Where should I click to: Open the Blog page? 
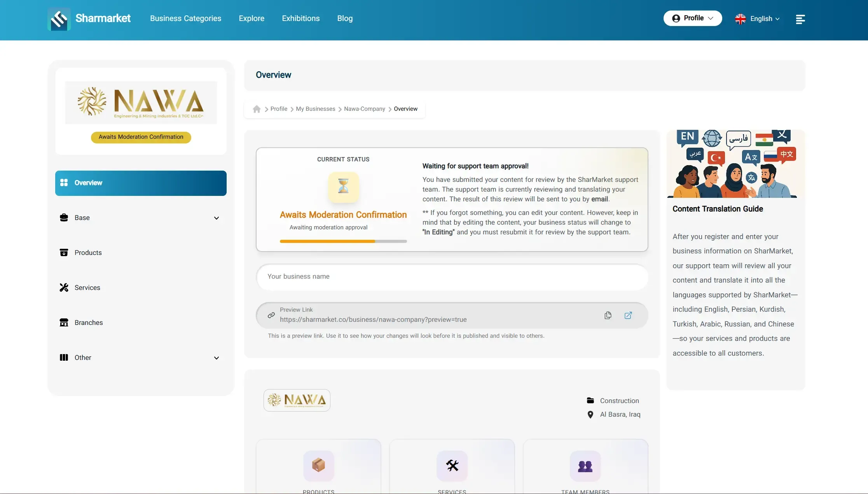click(x=345, y=18)
